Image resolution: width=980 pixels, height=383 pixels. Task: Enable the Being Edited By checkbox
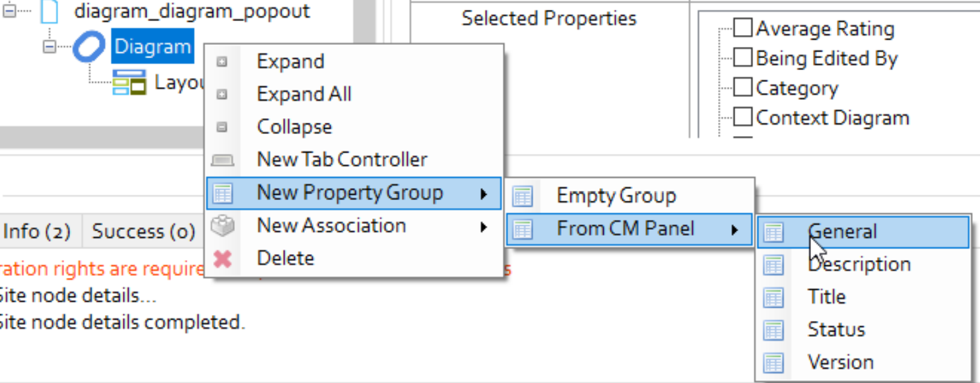tap(743, 58)
